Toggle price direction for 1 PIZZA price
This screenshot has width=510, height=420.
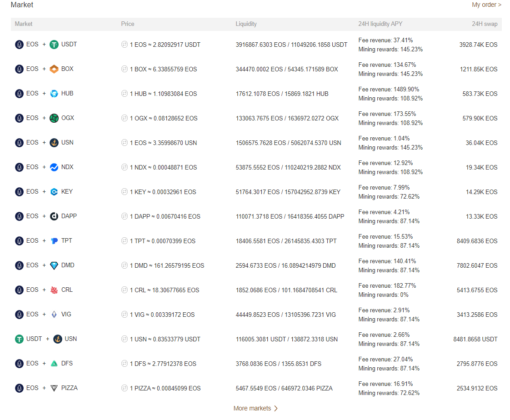[124, 388]
